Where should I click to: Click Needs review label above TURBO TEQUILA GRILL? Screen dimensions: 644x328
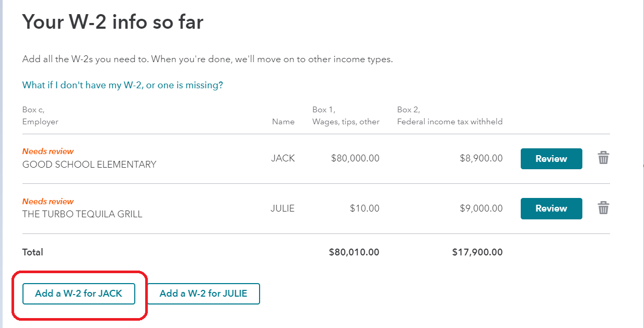[x=48, y=202]
